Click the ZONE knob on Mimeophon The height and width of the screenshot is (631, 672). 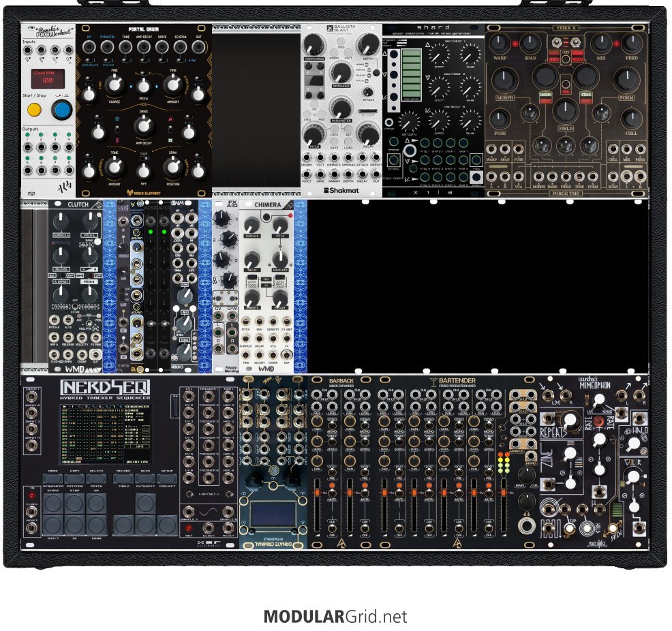570,452
